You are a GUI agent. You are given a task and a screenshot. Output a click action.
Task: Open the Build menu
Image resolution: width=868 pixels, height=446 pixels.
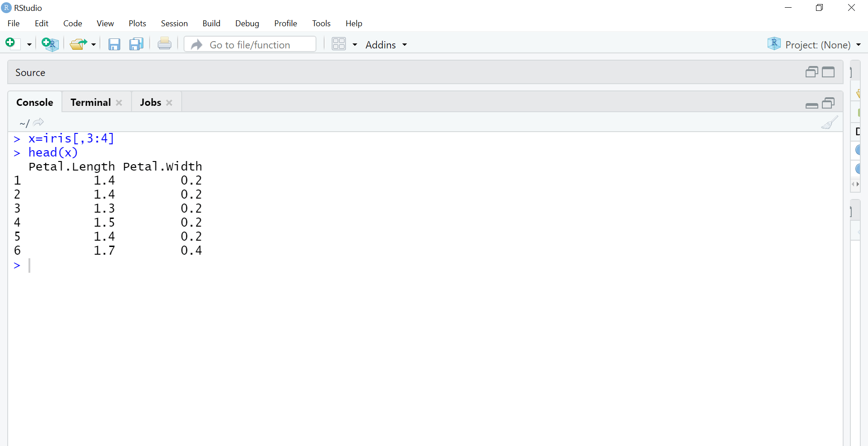(212, 24)
